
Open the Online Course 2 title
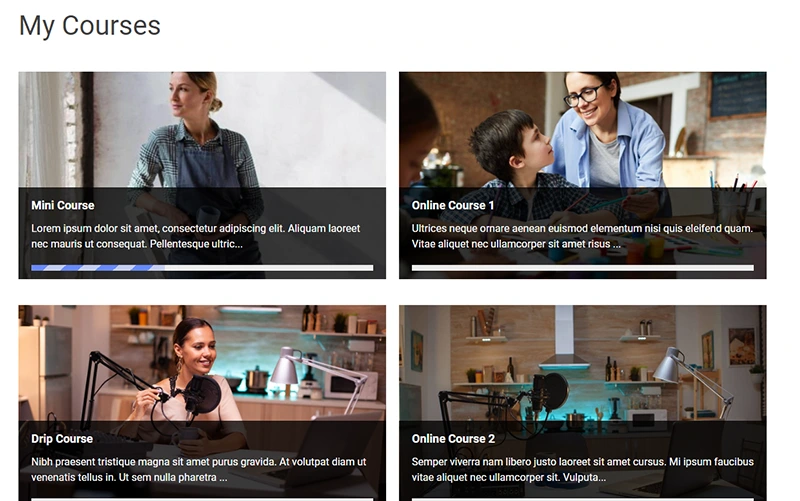coord(453,439)
